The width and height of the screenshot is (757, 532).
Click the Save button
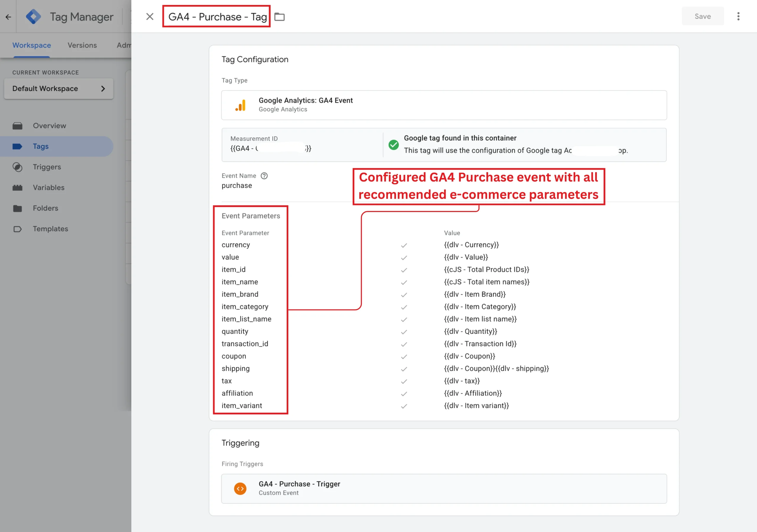pos(703,16)
